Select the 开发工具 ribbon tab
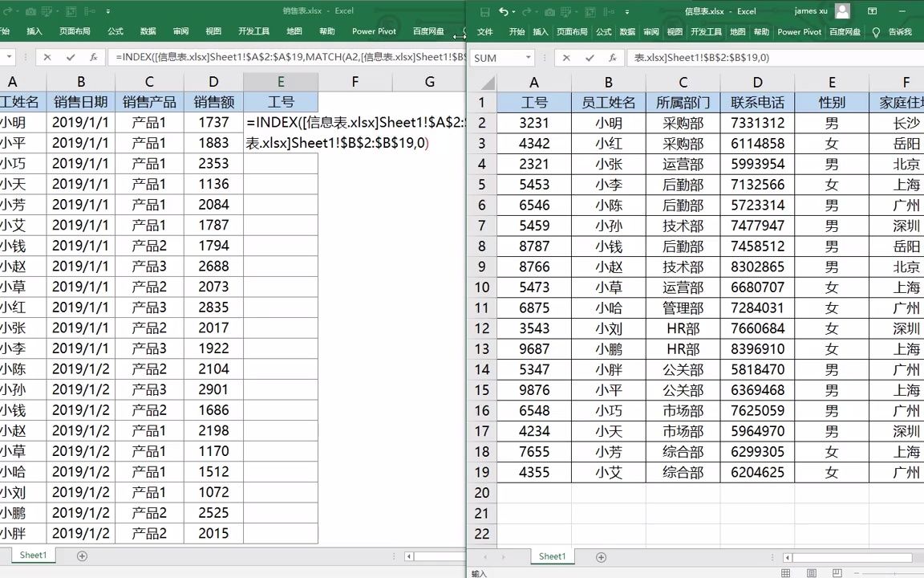 point(708,31)
